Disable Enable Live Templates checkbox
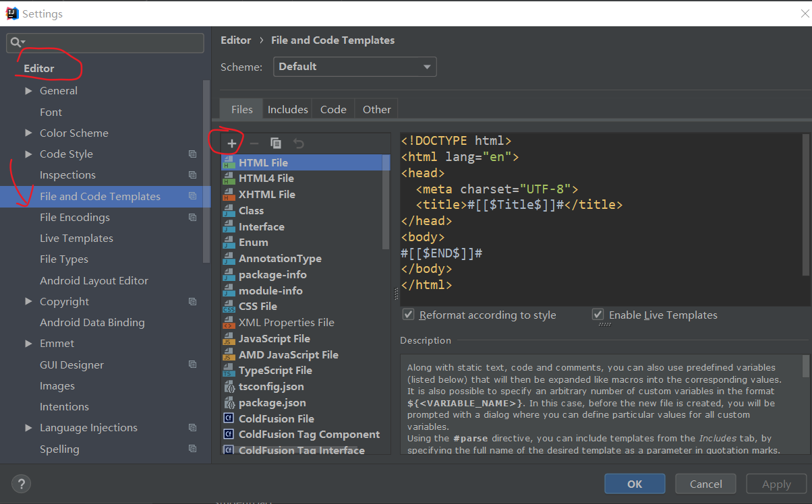 point(598,315)
